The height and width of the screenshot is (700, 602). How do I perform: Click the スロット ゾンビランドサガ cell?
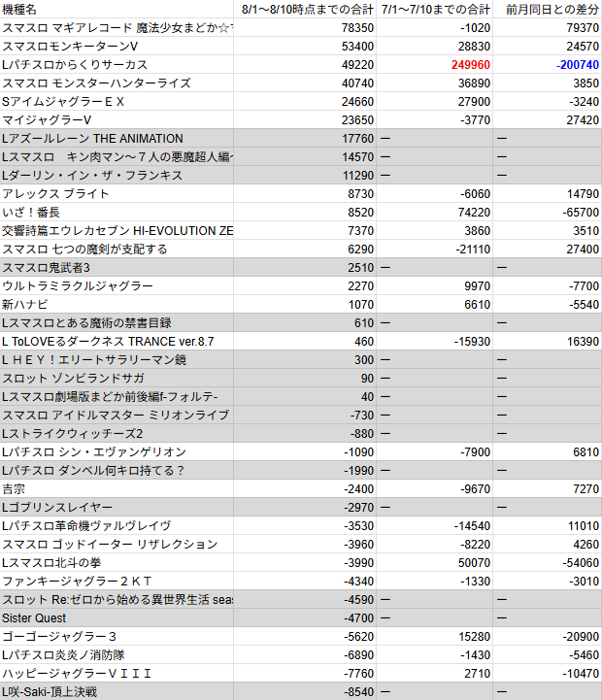117,378
